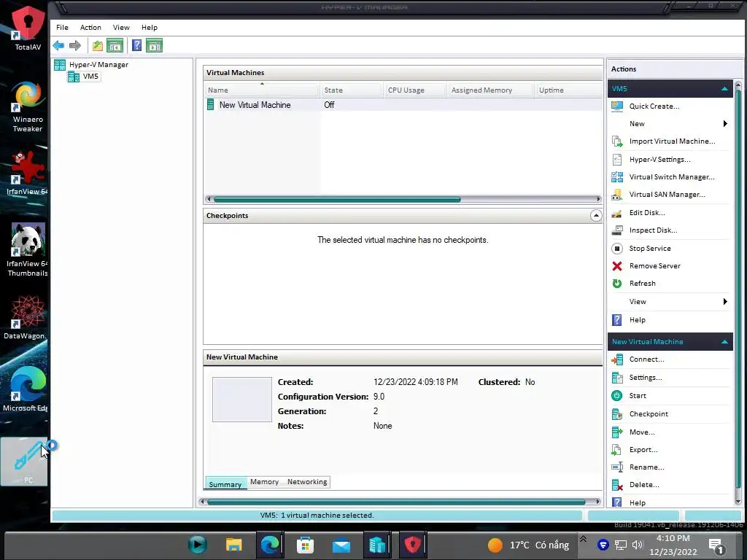This screenshot has width=747, height=560.
Task: Open Microsoft Store from the taskbar
Action: [x=305, y=545]
